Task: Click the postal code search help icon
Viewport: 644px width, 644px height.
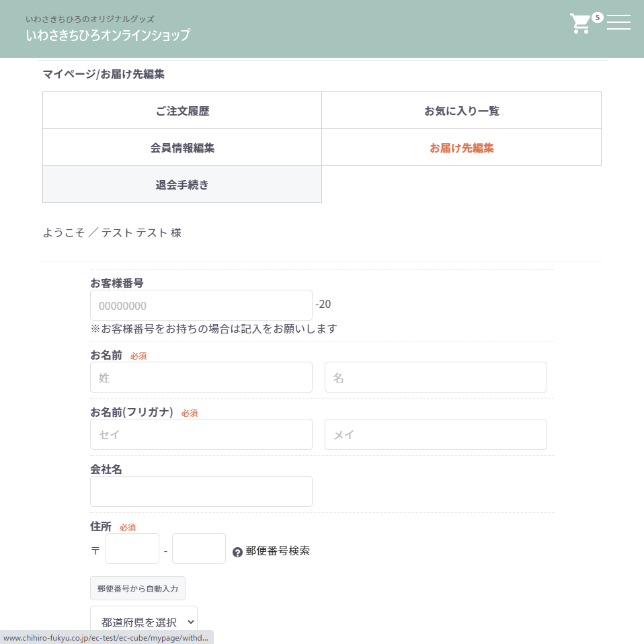Action: (x=237, y=552)
